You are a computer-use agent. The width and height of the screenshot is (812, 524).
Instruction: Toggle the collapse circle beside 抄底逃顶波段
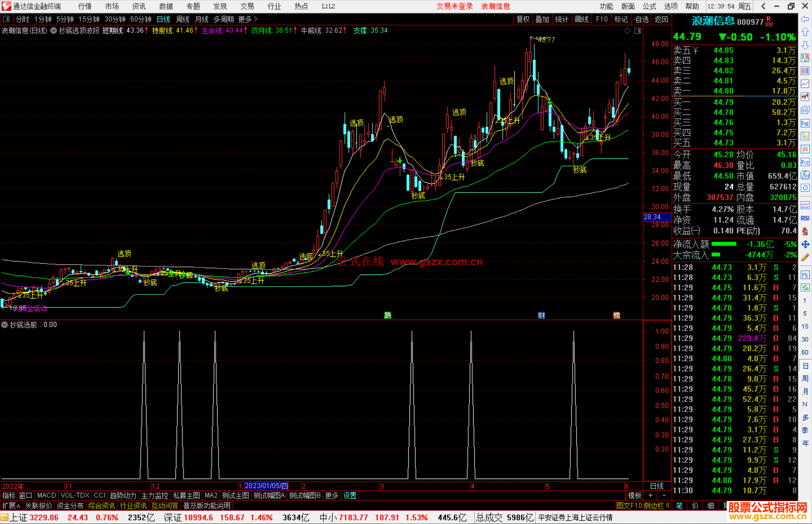[53, 31]
